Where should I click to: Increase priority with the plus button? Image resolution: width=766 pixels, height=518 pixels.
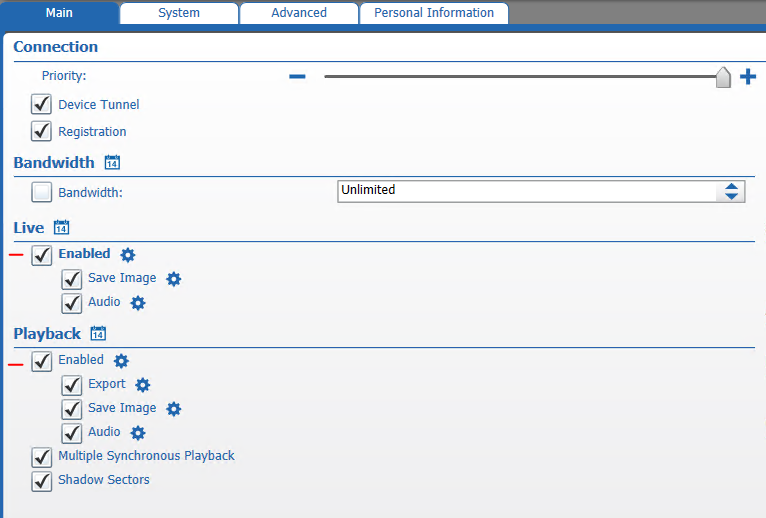(x=747, y=77)
